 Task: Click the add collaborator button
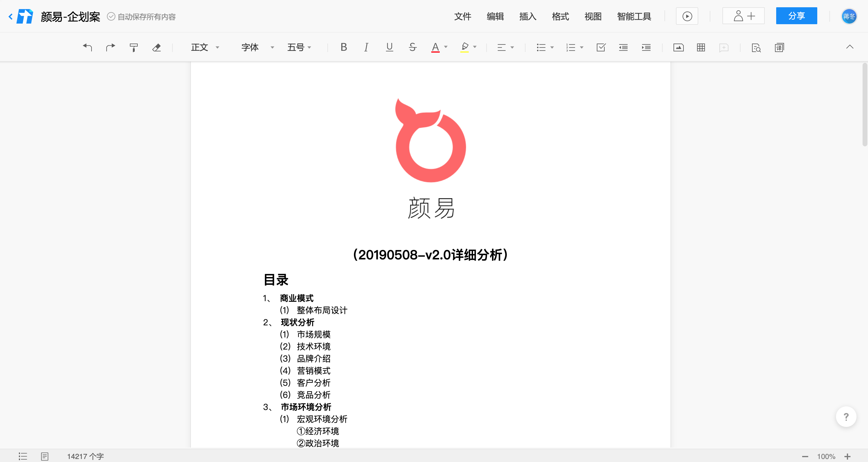[x=743, y=16]
